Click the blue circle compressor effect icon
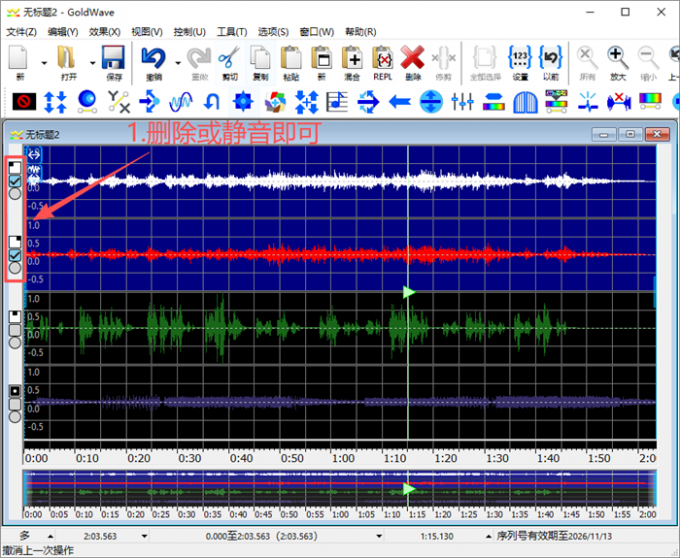The height and width of the screenshot is (558, 680). coord(431,102)
